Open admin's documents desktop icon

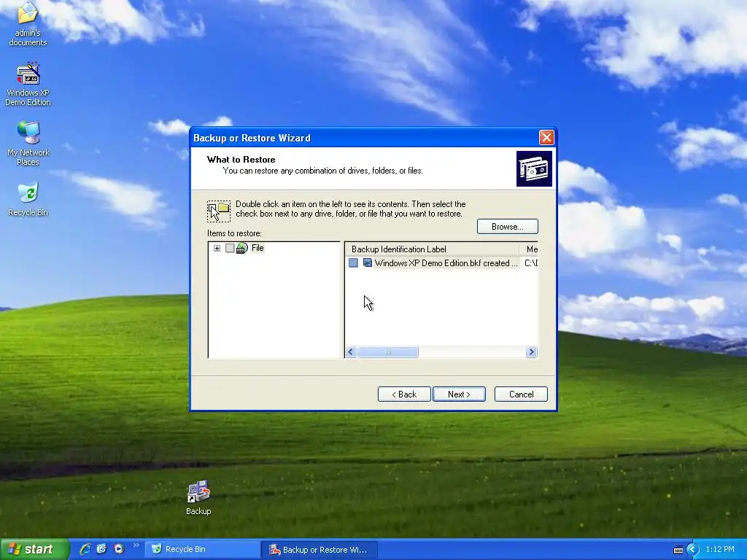coord(28,24)
